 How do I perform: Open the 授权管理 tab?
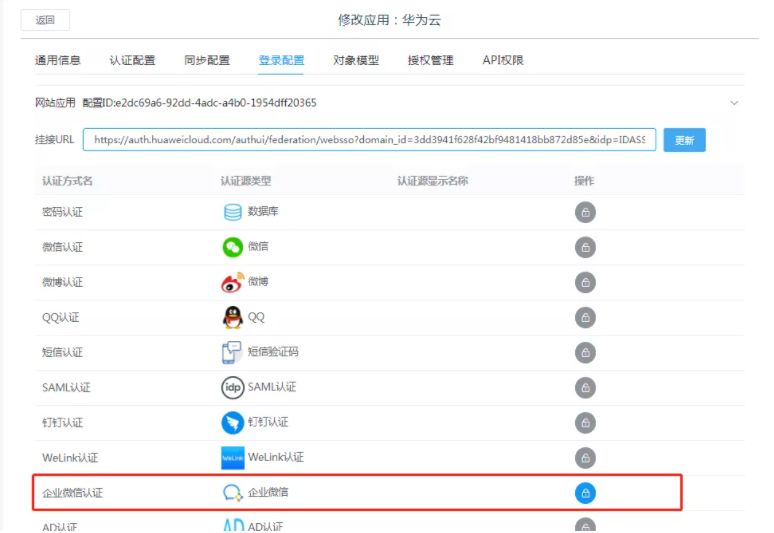click(430, 60)
